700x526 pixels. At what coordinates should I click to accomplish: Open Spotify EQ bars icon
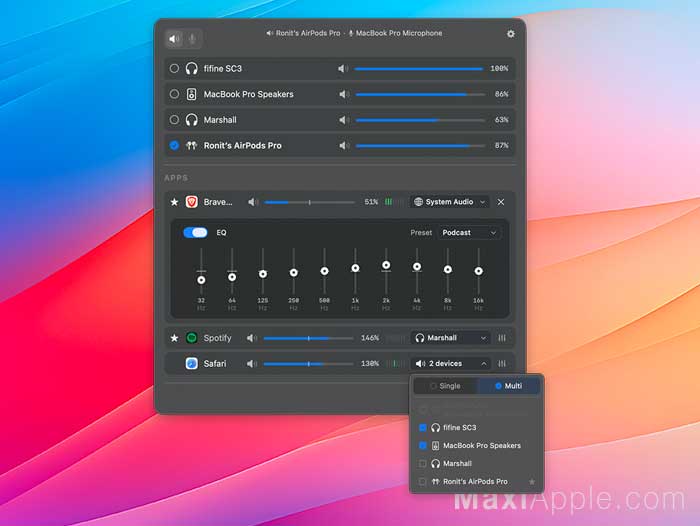coord(502,338)
